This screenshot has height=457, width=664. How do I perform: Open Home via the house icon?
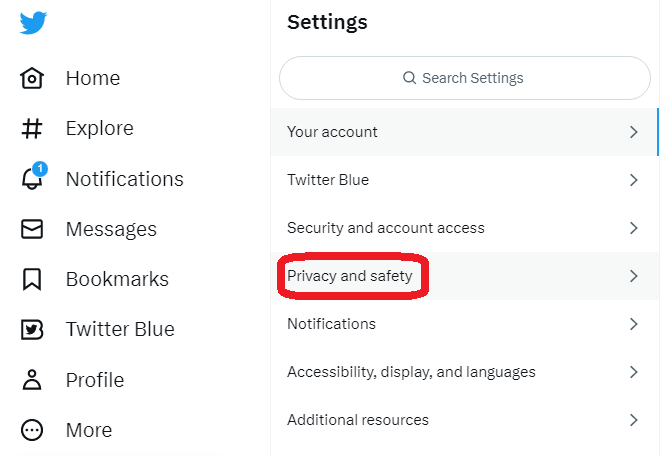pos(32,78)
